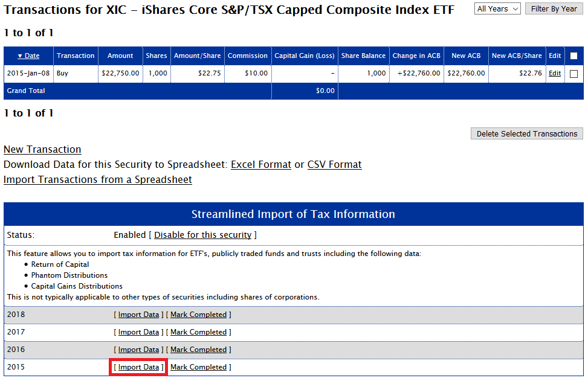Download data in Excel Format
Screen dimensions: 588x381
pyautogui.click(x=261, y=164)
